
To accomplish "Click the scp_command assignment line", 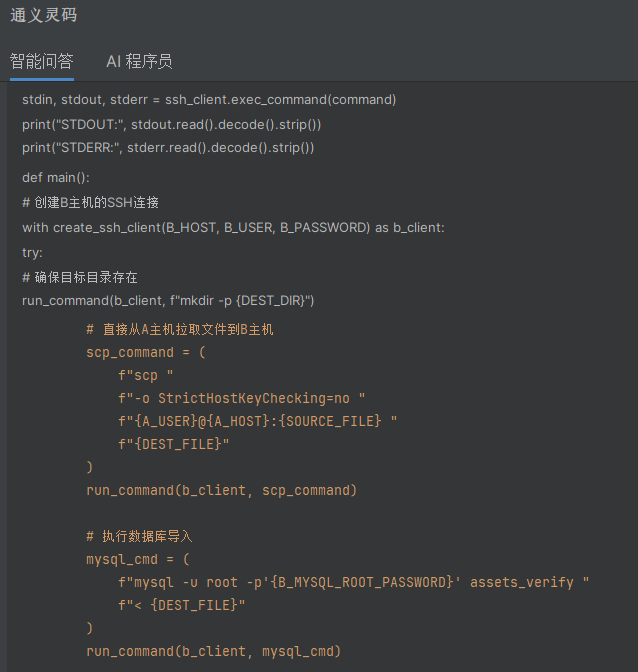I will (145, 352).
